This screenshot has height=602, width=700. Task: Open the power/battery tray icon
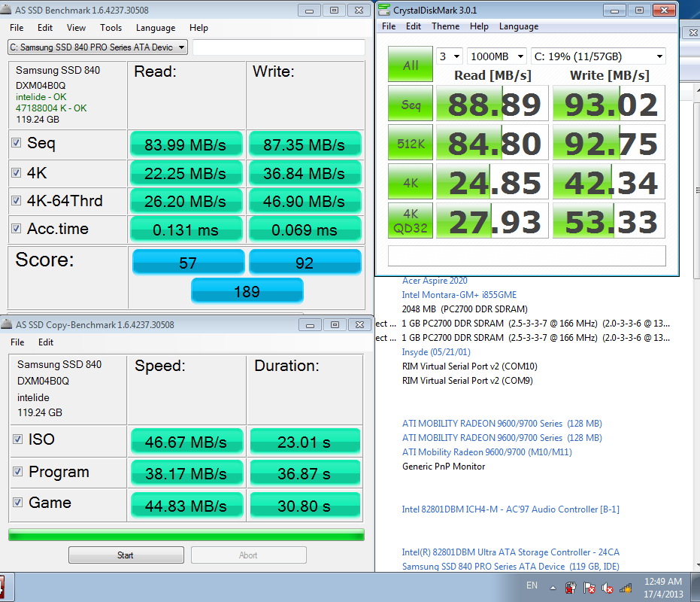570,588
